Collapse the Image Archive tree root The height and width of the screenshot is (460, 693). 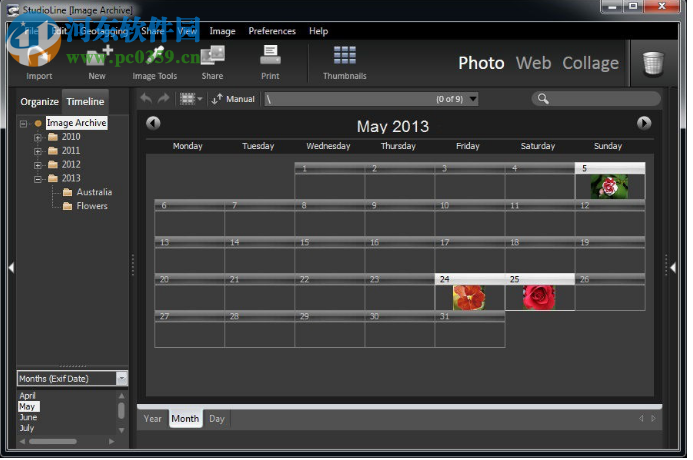pos(23,124)
